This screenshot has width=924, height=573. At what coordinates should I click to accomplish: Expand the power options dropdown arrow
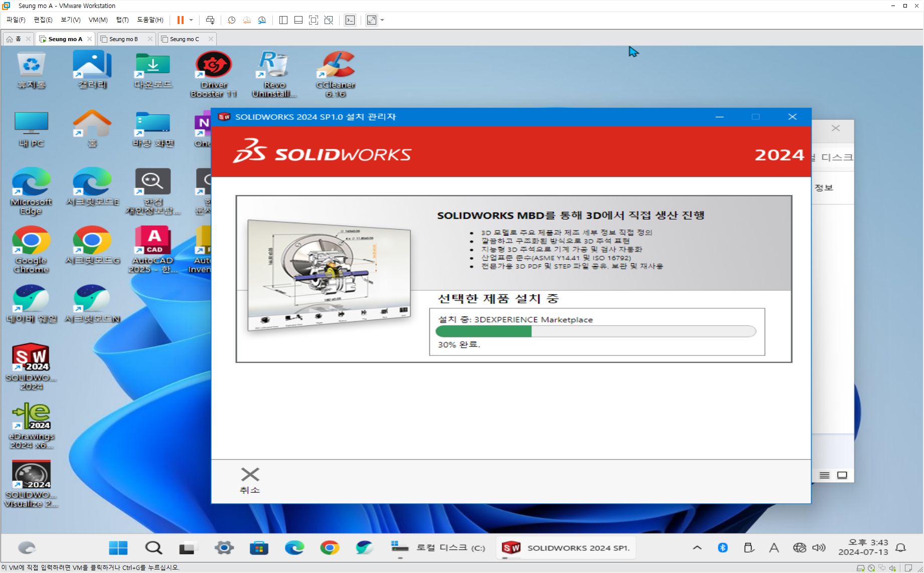click(191, 20)
